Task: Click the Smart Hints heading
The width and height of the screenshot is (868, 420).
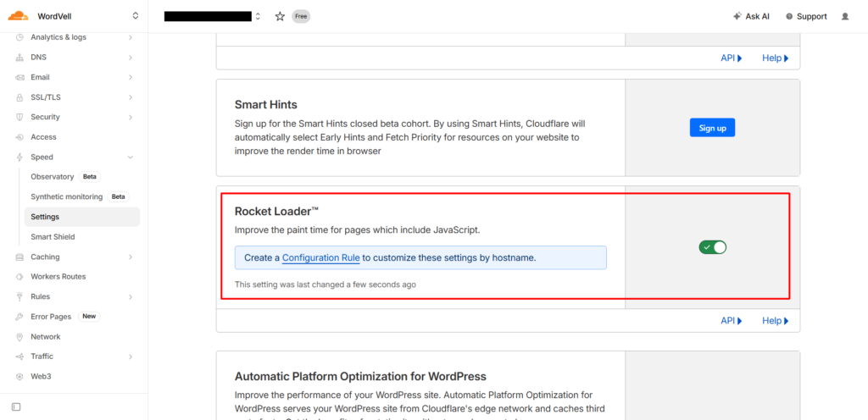Action: coord(266,104)
